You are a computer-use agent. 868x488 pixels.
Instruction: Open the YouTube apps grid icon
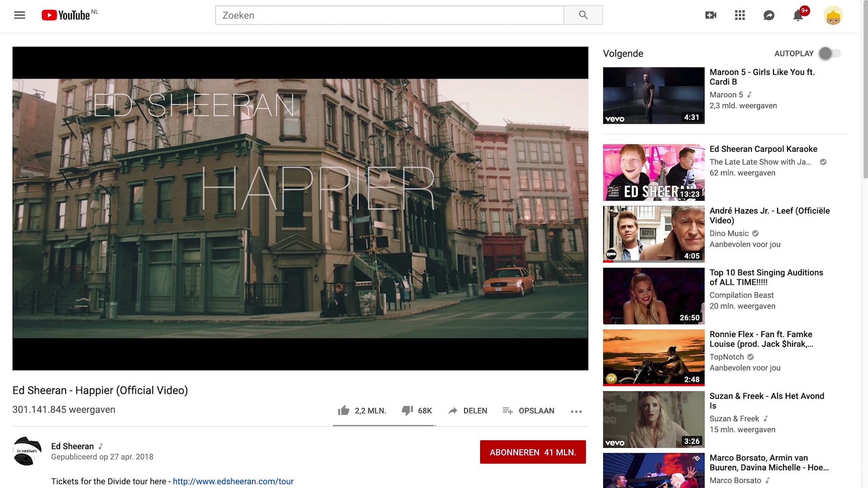(740, 15)
